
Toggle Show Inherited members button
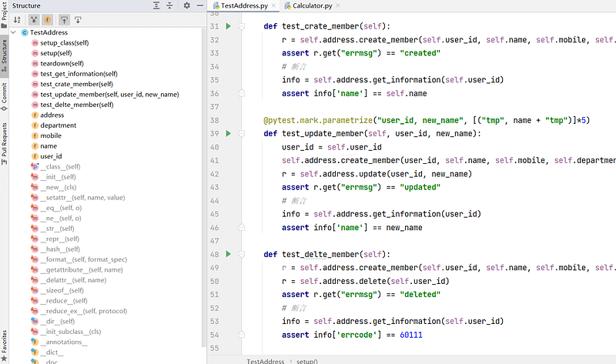pyautogui.click(x=35, y=19)
